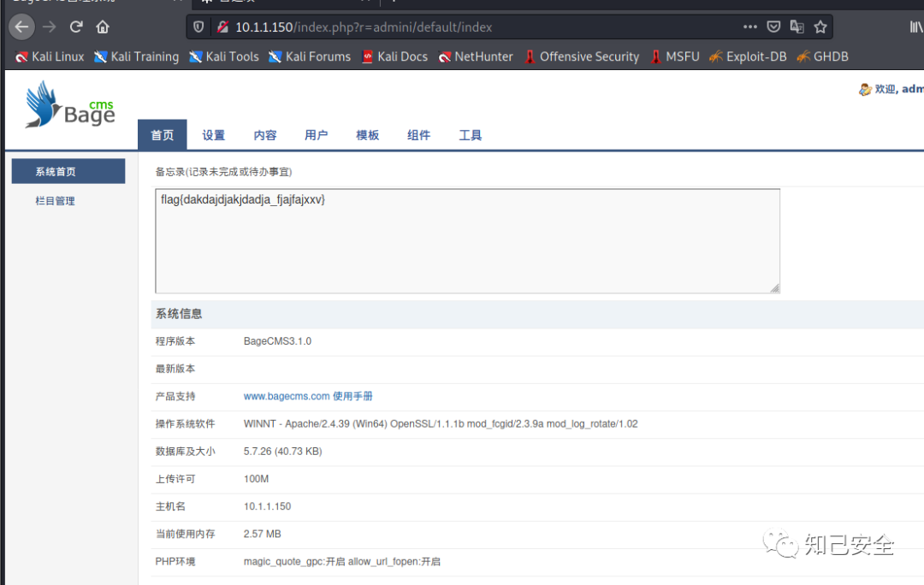Open the Translate page icon in address bar
924x585 pixels.
[797, 27]
